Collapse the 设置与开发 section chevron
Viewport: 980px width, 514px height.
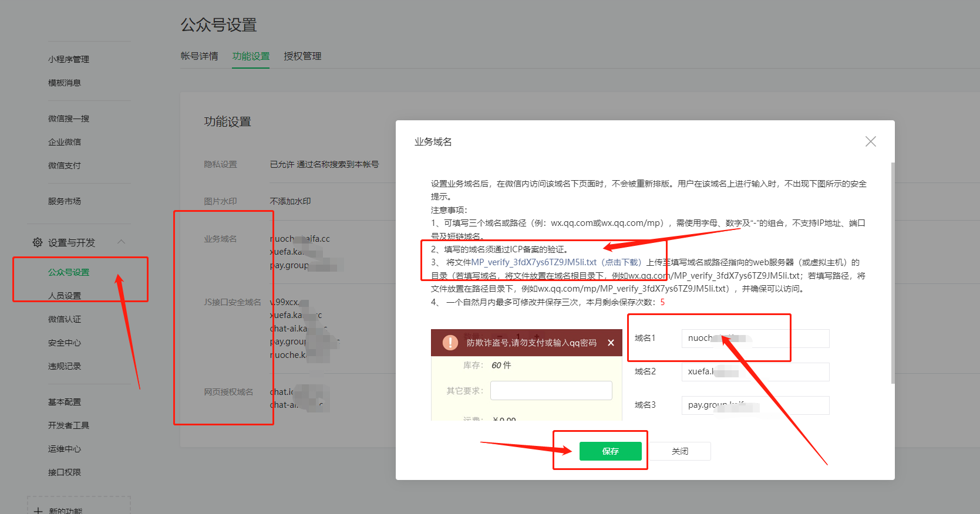click(x=122, y=242)
